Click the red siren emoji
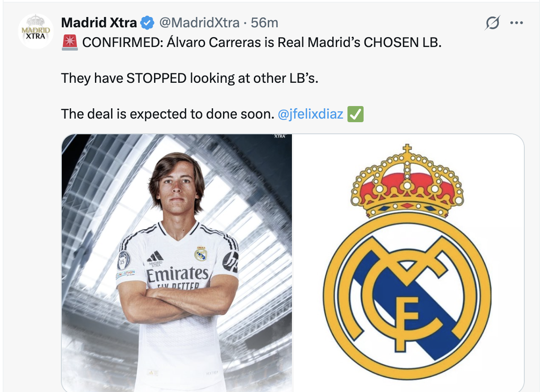The image size is (540, 392). click(70, 43)
